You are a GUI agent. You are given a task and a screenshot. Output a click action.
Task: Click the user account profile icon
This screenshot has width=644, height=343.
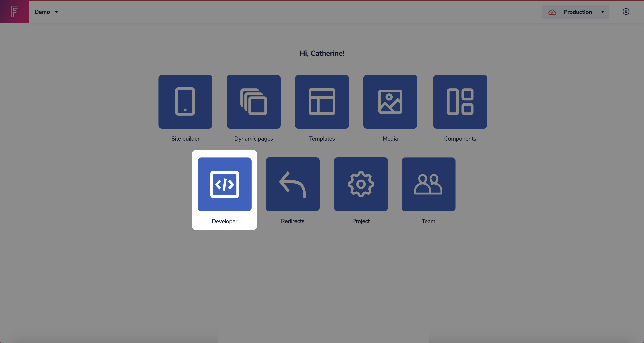coord(626,12)
